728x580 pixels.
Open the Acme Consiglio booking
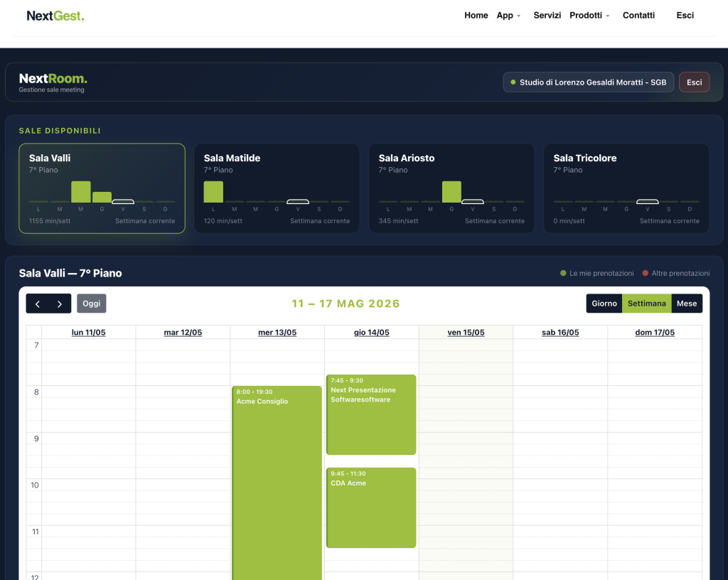(277, 483)
